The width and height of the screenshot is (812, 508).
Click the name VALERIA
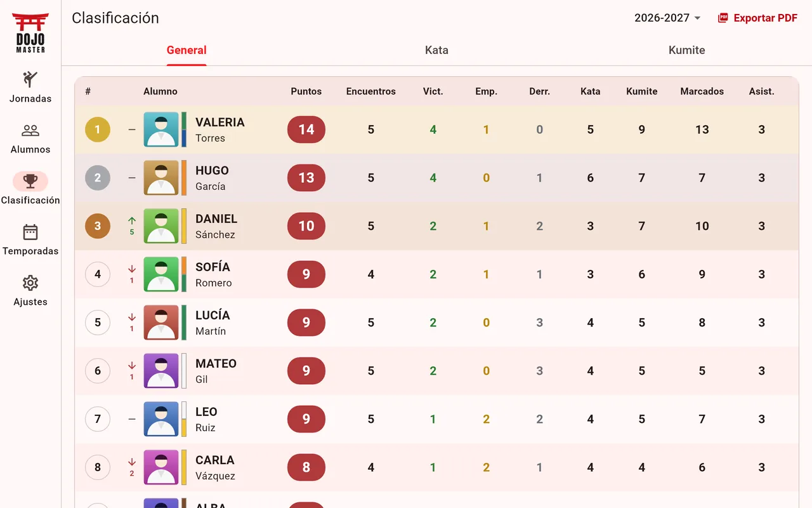[x=220, y=123]
